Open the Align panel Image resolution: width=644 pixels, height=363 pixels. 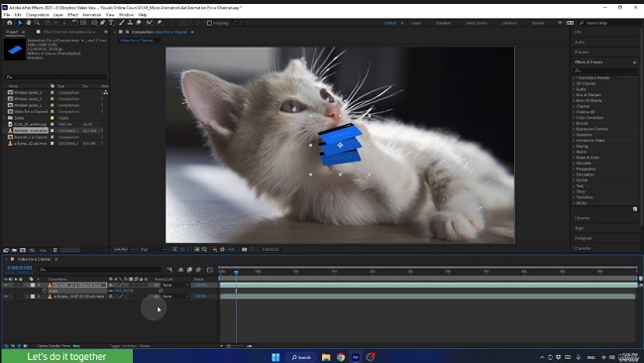click(x=580, y=228)
